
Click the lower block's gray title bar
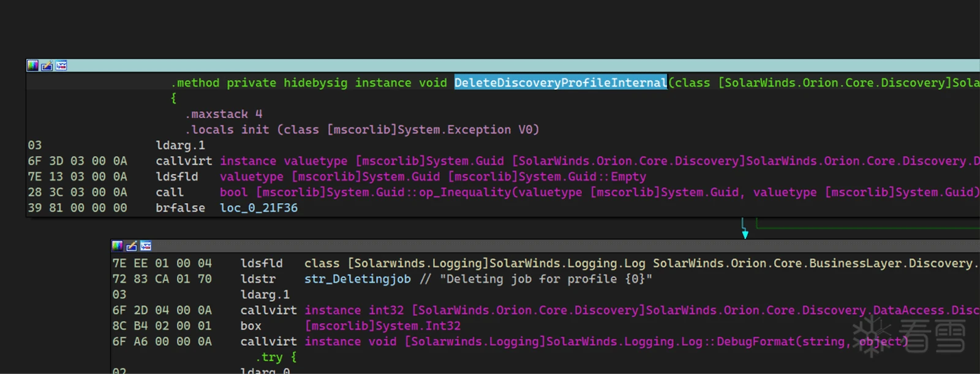(x=551, y=246)
